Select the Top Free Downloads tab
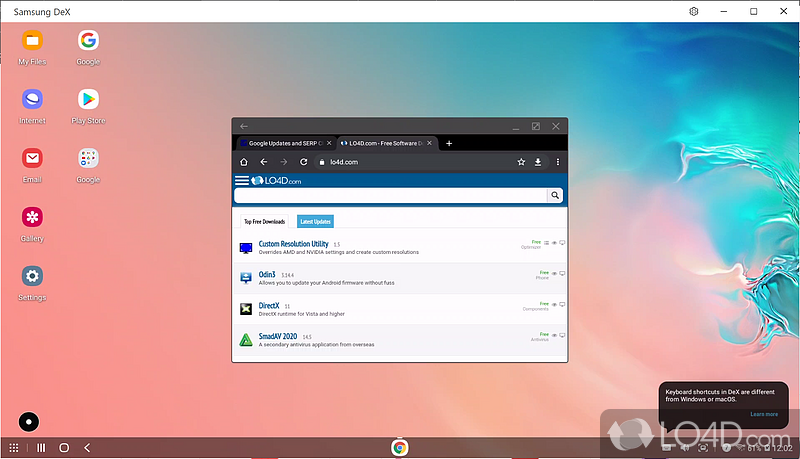 pos(264,221)
